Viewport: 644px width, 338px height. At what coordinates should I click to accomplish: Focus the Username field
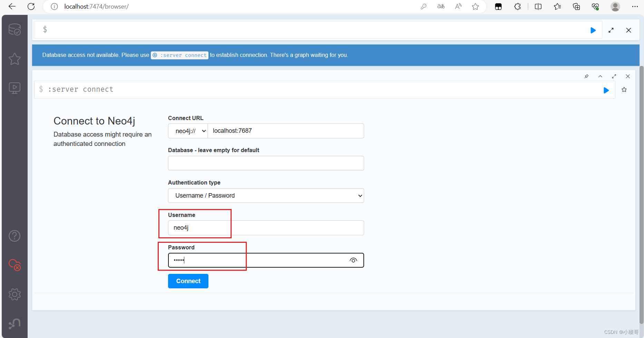266,228
